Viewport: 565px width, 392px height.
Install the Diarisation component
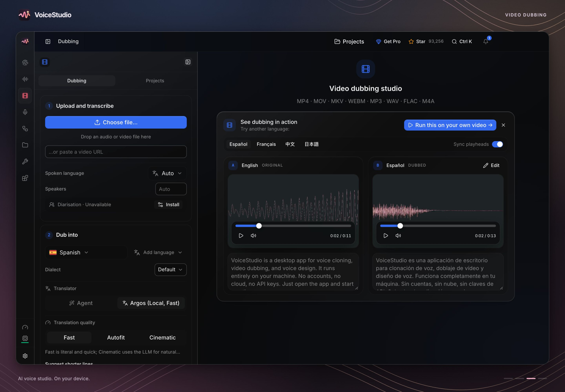[x=168, y=205]
